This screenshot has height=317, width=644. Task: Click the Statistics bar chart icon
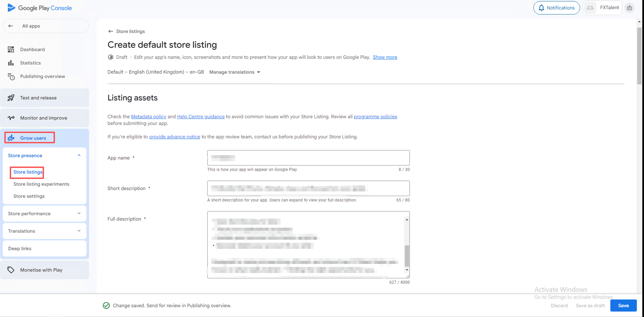[11, 63]
